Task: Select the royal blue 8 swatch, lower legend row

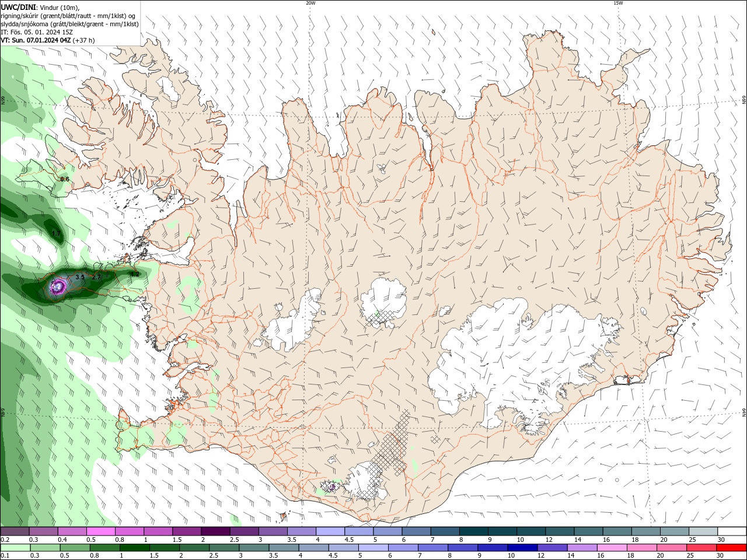Action: click(x=462, y=548)
